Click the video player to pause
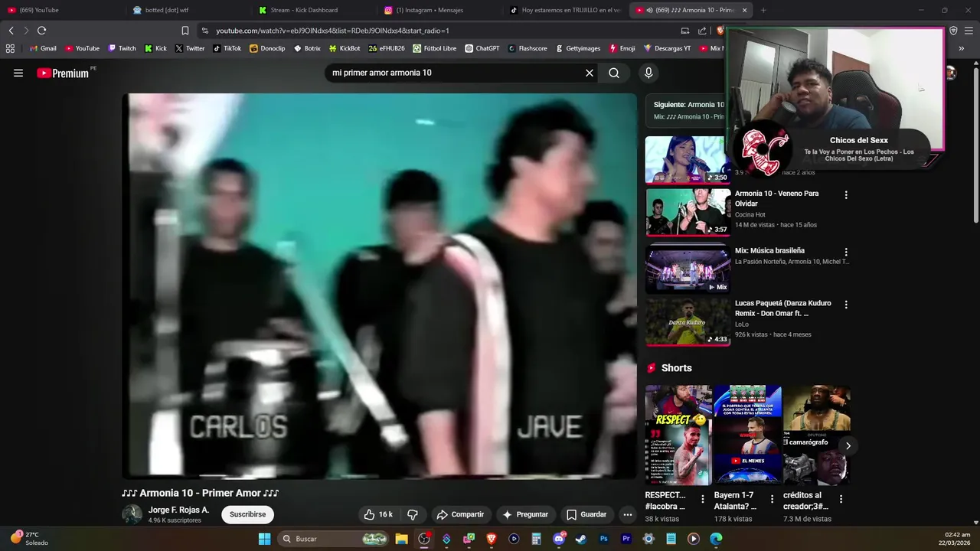980x551 pixels. (x=379, y=285)
